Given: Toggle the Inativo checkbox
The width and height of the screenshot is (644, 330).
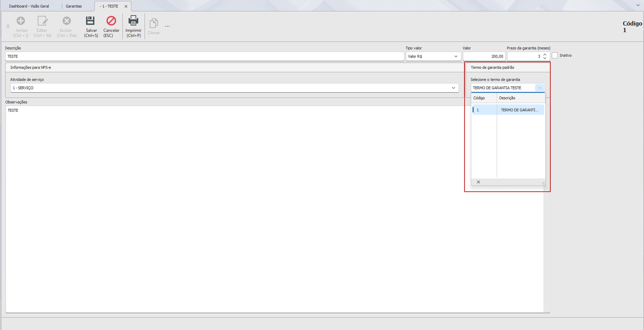Looking at the screenshot, I should 555,56.
